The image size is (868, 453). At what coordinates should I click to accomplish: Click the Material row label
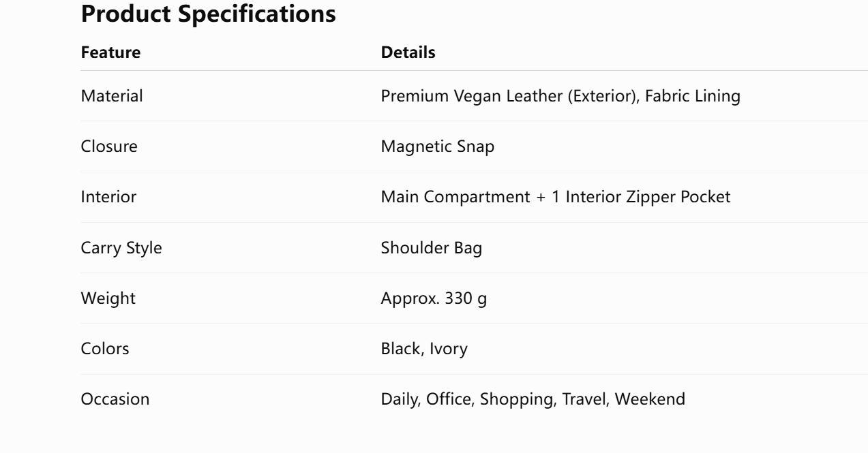tap(112, 96)
